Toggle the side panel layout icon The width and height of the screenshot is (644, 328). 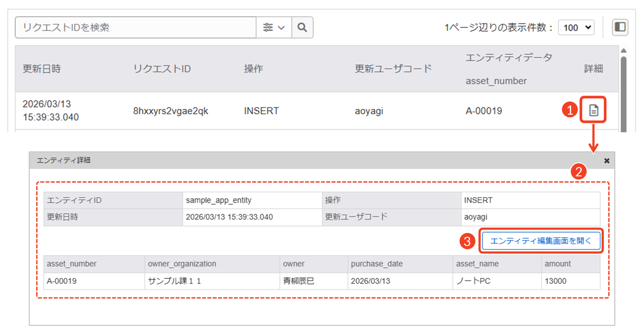tap(620, 27)
